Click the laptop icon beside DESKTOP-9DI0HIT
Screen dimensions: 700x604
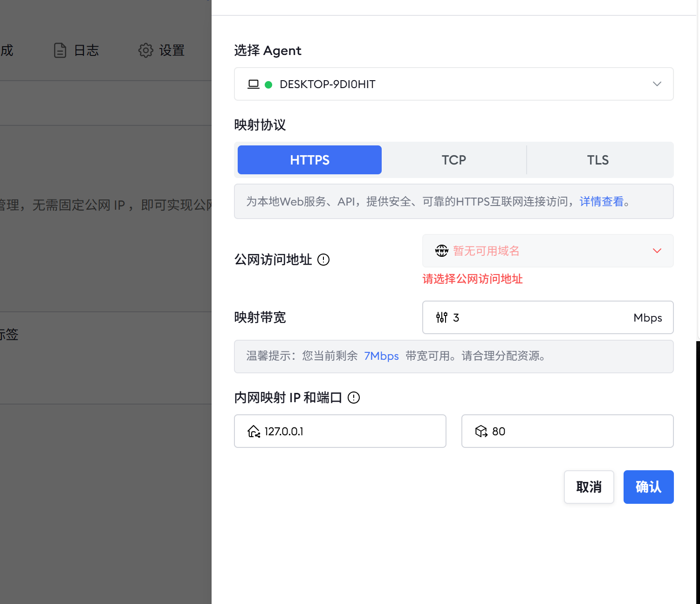[253, 84]
